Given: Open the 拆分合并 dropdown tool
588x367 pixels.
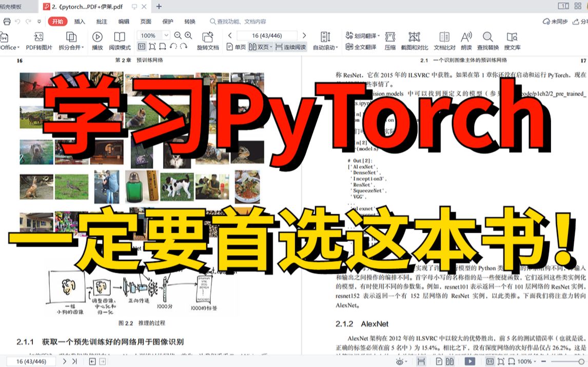Looking at the screenshot, I should 71,41.
